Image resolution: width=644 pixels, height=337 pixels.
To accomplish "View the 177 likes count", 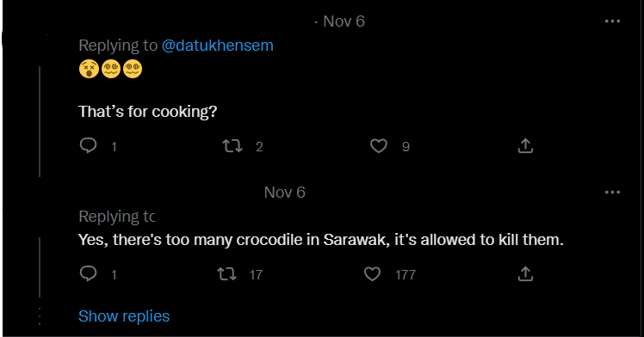I will click(x=406, y=274).
